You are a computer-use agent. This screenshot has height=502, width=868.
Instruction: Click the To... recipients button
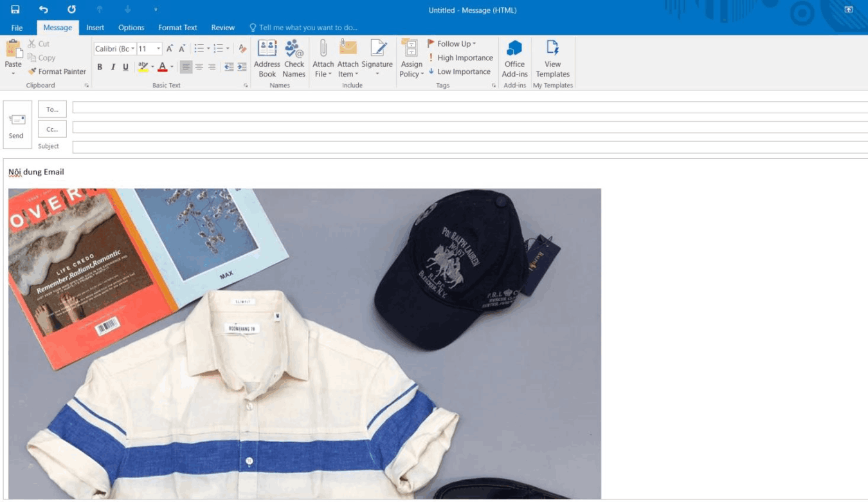[x=52, y=109]
